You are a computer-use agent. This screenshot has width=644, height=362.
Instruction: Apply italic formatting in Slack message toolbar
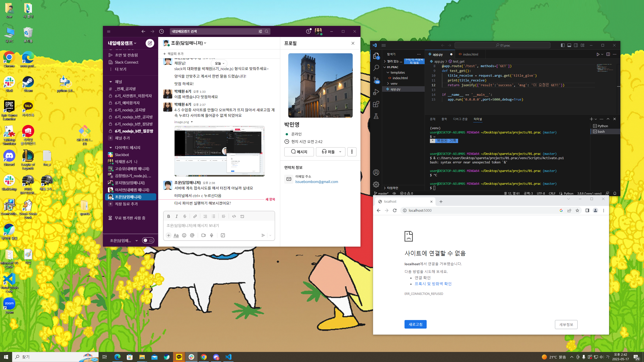pyautogui.click(x=177, y=216)
